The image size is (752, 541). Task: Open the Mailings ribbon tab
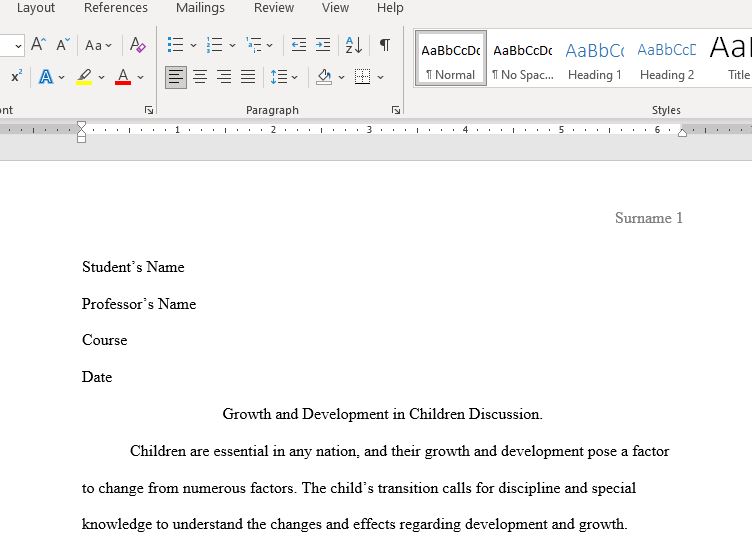200,8
